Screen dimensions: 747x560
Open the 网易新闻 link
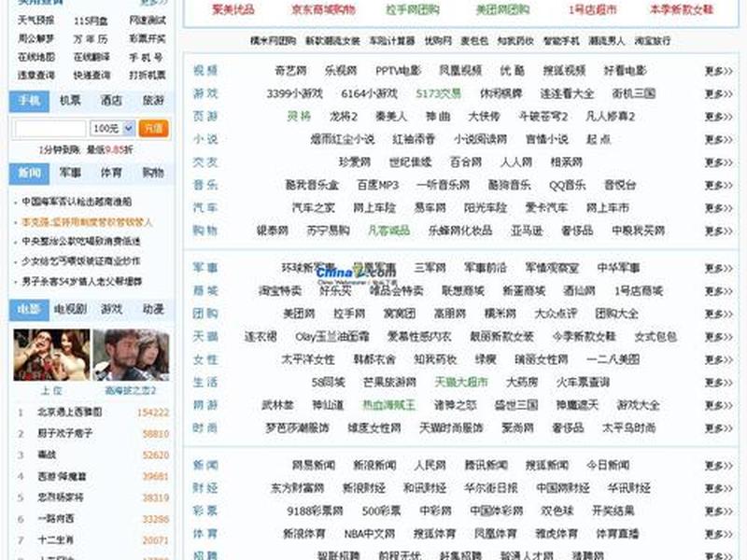tap(314, 465)
